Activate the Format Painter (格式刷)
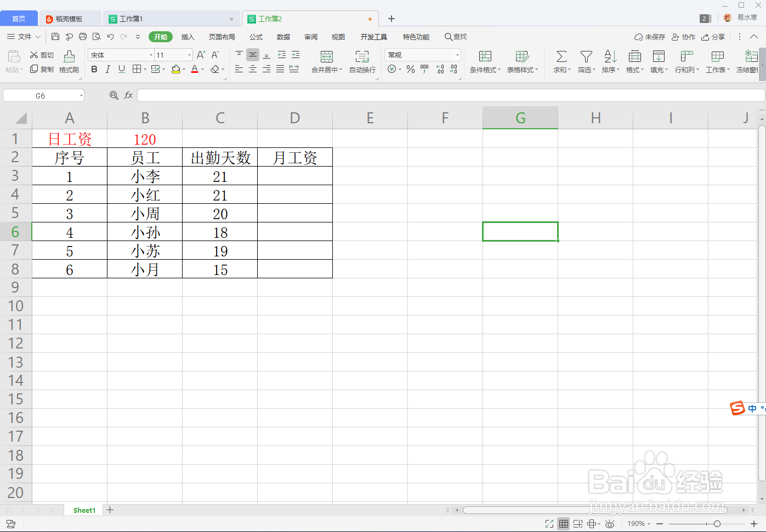 tap(69, 62)
